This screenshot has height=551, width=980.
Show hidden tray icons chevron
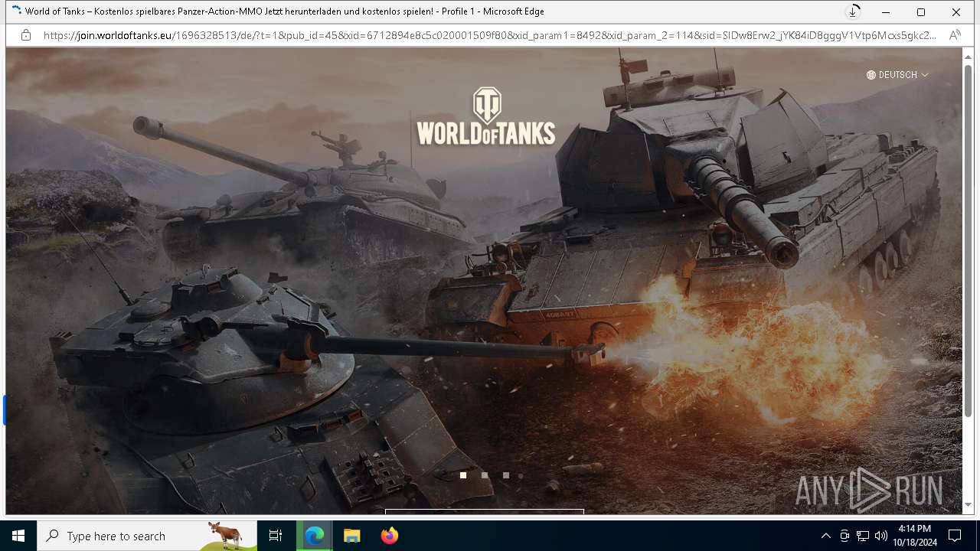(825, 536)
